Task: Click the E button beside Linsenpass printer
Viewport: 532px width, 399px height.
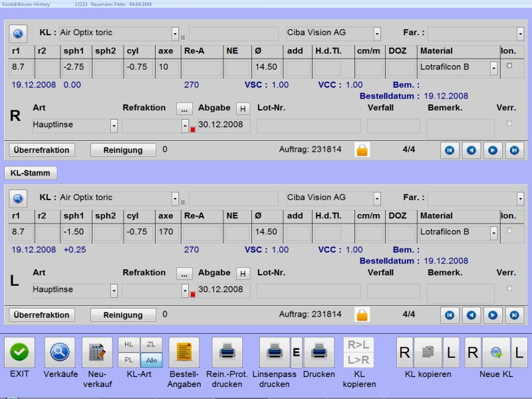Action: pyautogui.click(x=296, y=352)
